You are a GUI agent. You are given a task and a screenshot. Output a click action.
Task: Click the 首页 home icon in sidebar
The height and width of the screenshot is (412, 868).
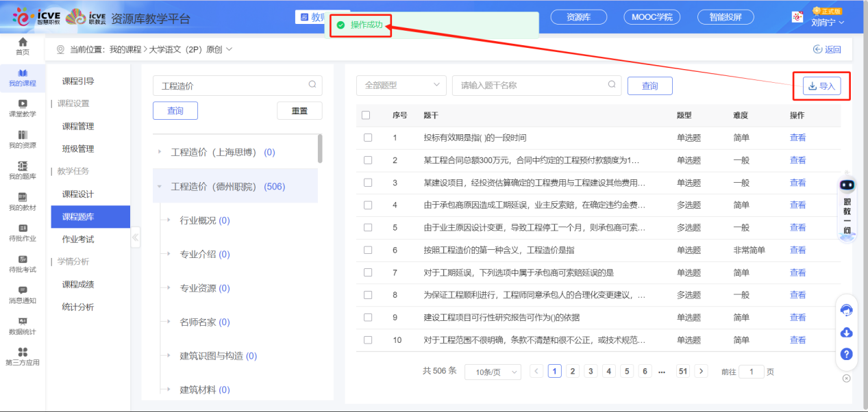pos(23,42)
